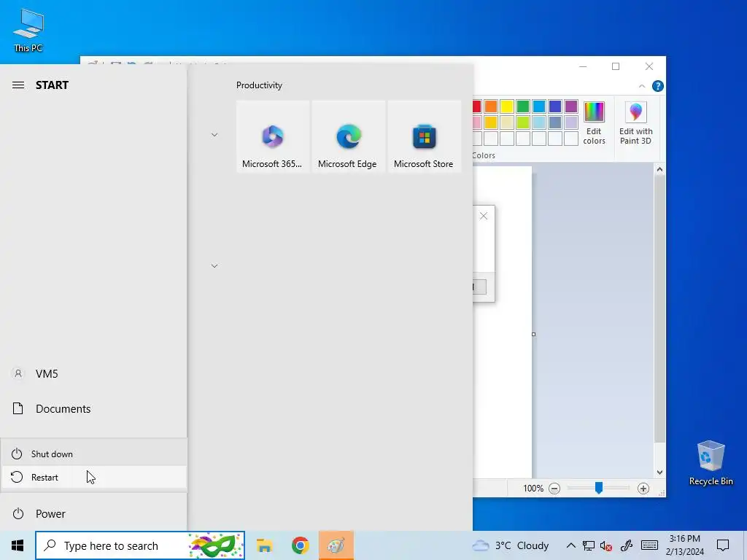747x560 pixels.
Task: Click the Paint vertical scrollbar up arrow
Action: 659,169
